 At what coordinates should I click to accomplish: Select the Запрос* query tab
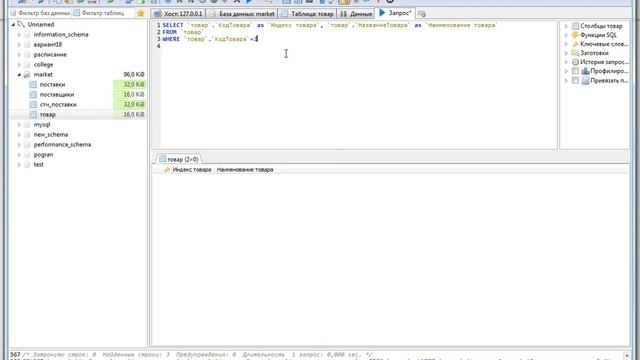(x=395, y=13)
